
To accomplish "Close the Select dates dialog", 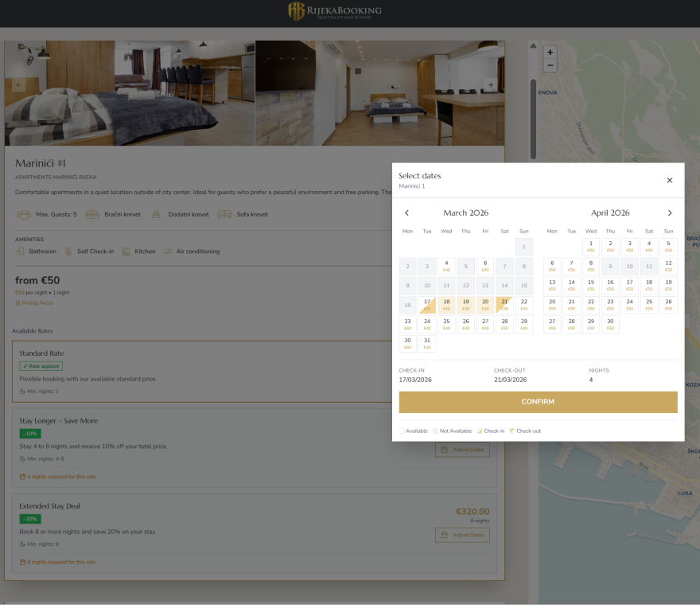I will [669, 181].
